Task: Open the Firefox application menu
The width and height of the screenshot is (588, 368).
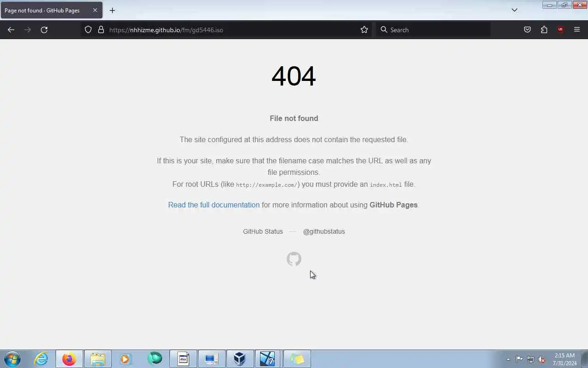Action: tap(577, 30)
